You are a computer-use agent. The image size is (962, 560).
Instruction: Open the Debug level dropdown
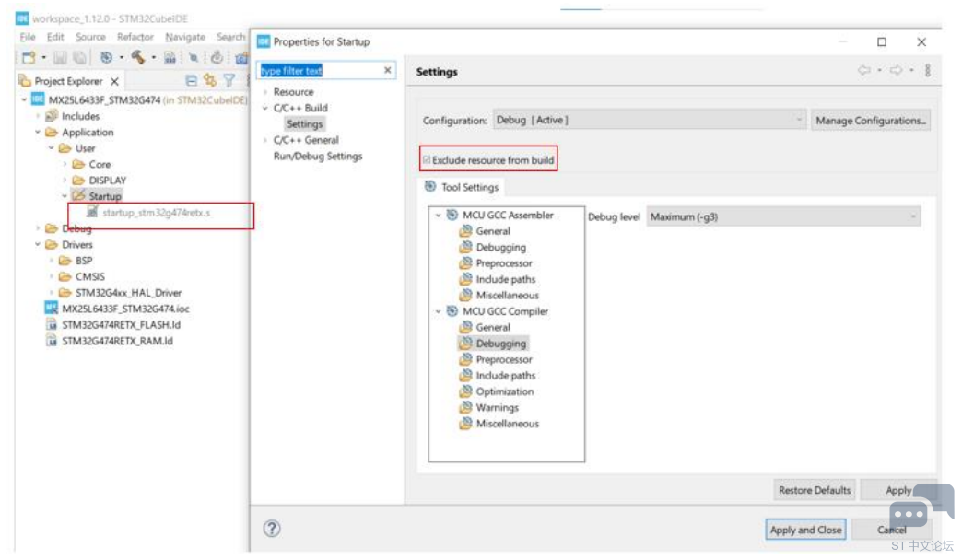coord(783,216)
